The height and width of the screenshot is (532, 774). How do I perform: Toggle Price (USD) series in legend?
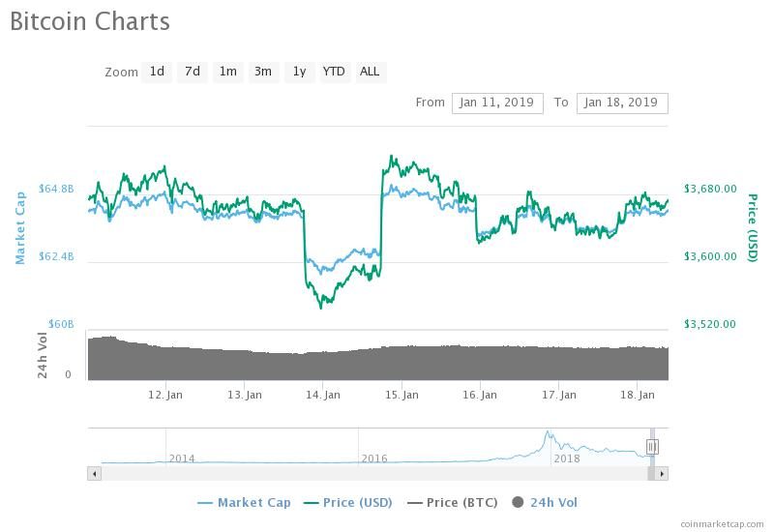click(348, 503)
